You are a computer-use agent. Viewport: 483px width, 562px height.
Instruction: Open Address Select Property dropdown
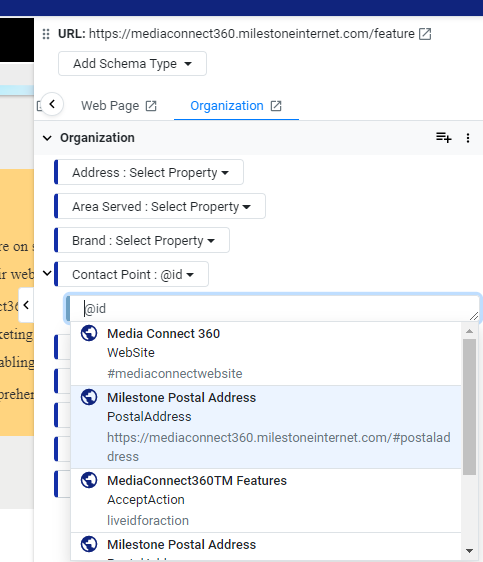tap(150, 172)
